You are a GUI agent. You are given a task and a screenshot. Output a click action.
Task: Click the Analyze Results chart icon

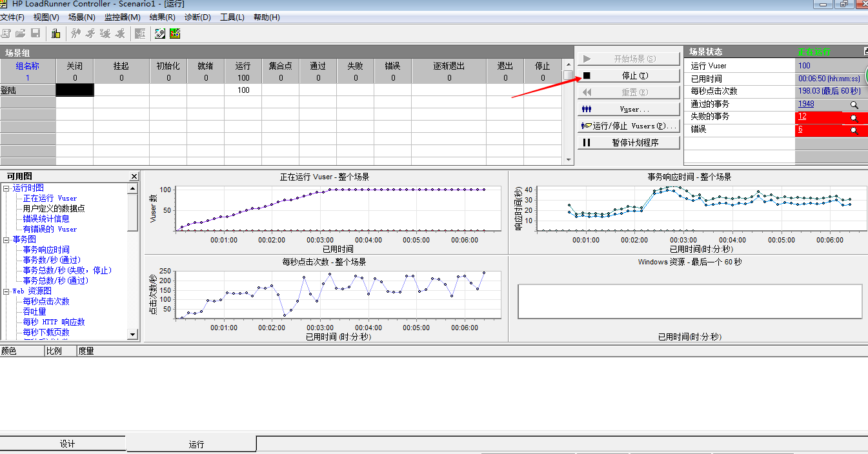175,33
